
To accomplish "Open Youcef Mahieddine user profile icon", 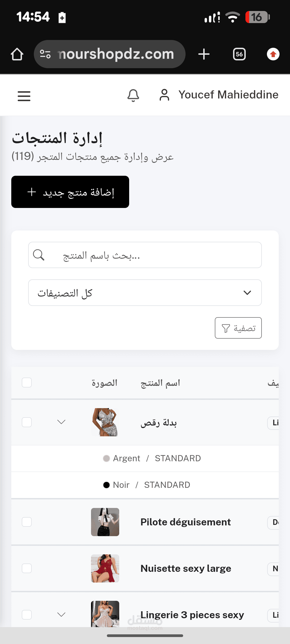I will click(164, 95).
